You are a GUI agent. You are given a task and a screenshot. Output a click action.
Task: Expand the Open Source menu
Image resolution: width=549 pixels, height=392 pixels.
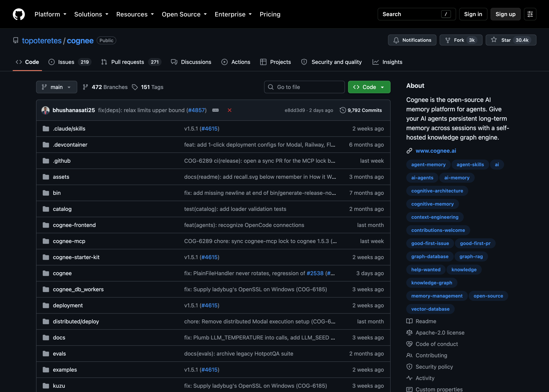[x=184, y=14]
